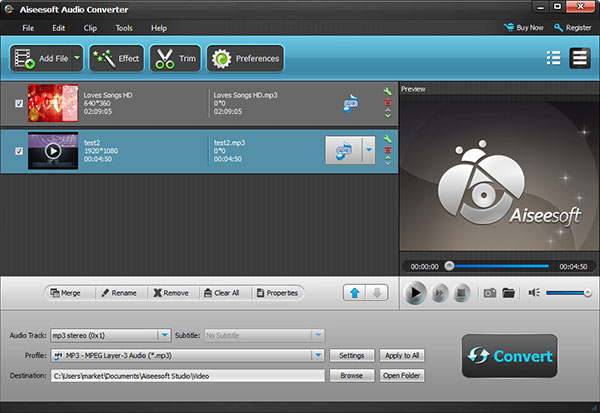Move selected file up with blue arrow
Viewport: 600px width, 413px height.
(354, 293)
